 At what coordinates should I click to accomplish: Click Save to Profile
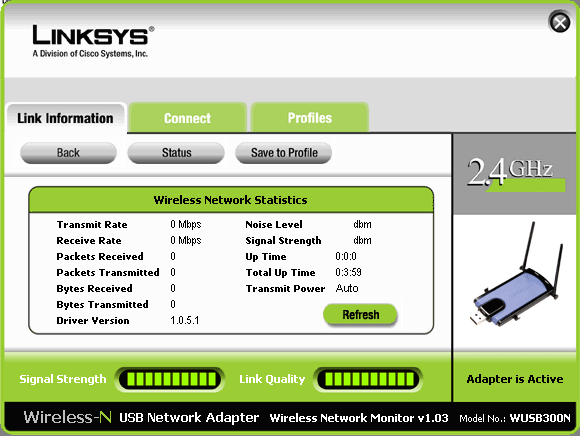click(x=284, y=153)
